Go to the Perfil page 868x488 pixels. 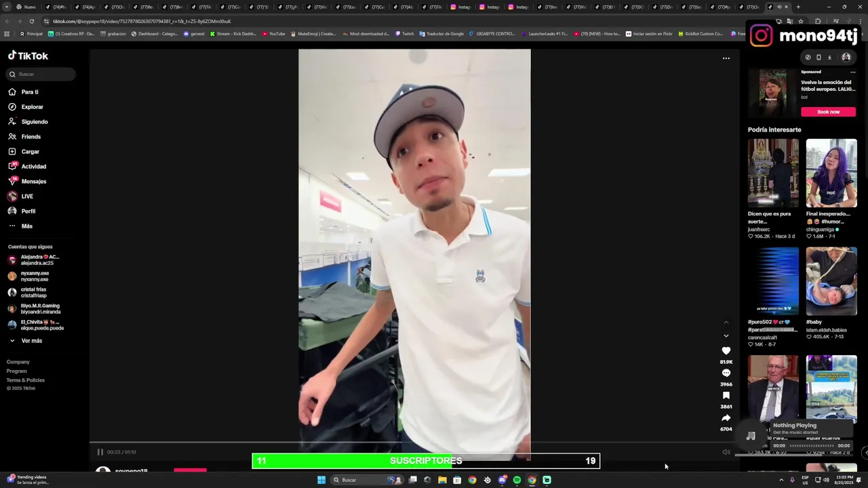coord(28,211)
